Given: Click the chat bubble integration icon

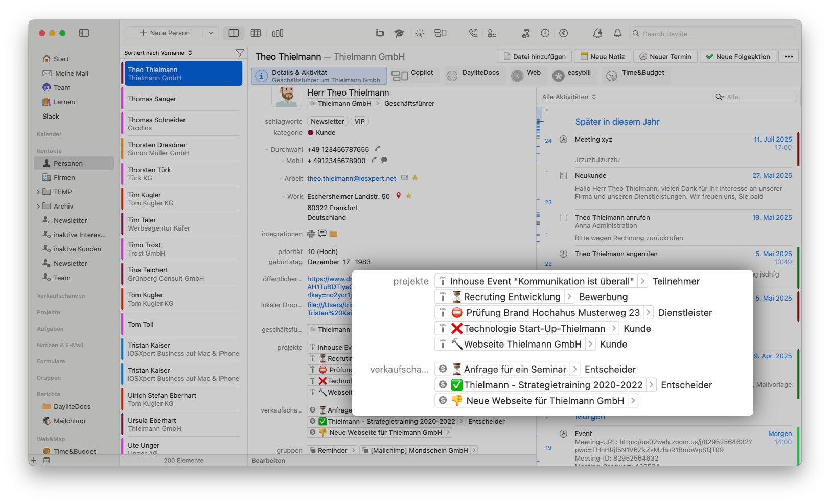Looking at the screenshot, I should click(x=322, y=233).
